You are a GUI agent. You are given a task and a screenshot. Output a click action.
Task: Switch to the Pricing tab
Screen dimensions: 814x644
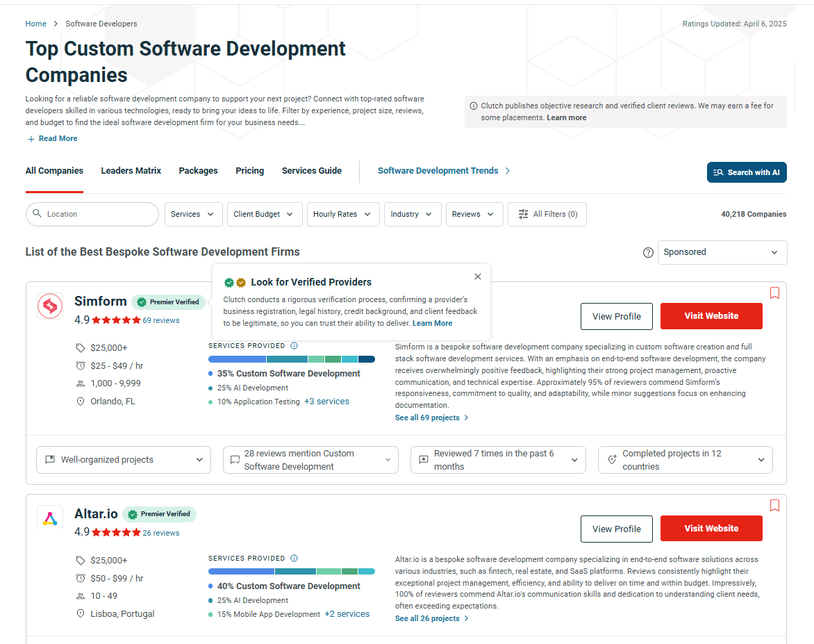250,171
